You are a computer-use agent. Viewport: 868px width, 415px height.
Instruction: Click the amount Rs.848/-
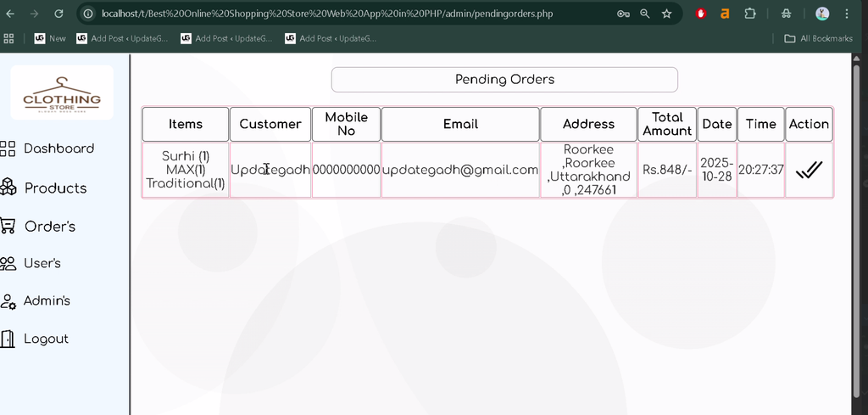(x=667, y=170)
